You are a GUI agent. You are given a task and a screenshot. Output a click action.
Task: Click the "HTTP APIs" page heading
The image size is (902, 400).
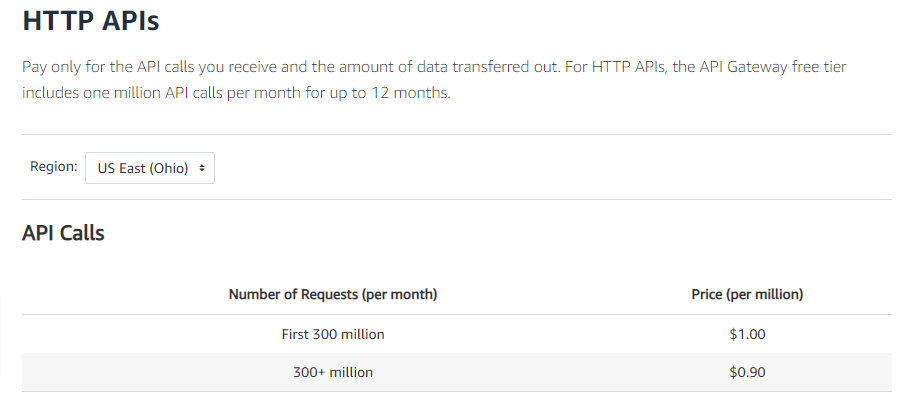[91, 20]
